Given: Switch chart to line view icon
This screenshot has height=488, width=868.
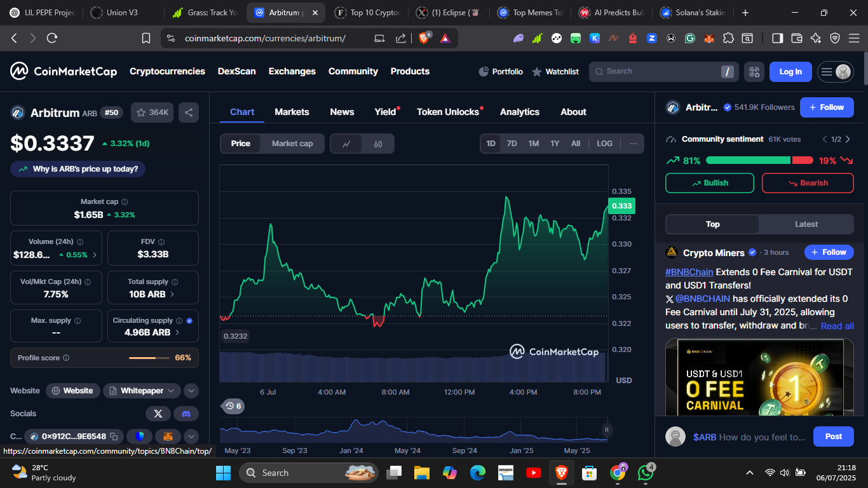Looking at the screenshot, I should (x=346, y=144).
